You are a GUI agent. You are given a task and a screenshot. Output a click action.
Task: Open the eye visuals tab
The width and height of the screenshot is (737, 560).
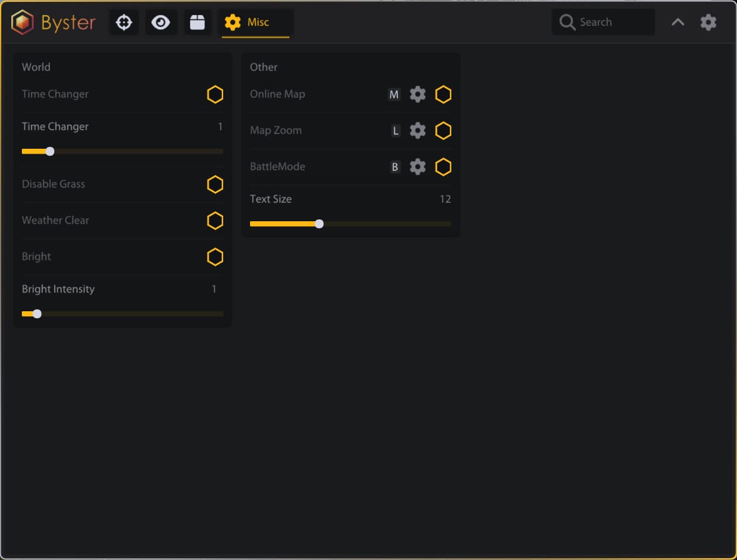[x=161, y=22]
